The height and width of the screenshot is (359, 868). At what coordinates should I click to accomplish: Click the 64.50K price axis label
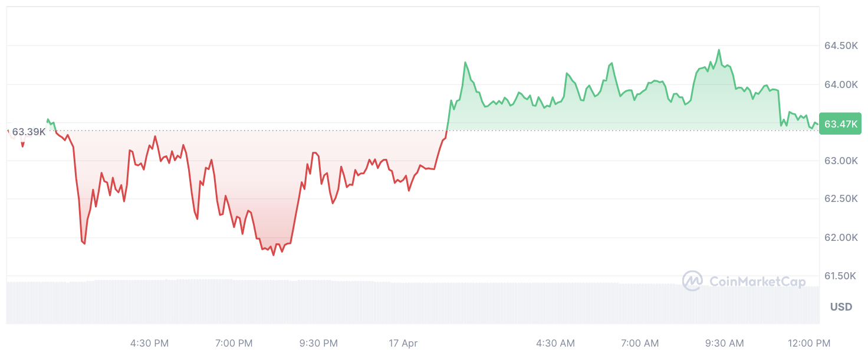pyautogui.click(x=841, y=46)
